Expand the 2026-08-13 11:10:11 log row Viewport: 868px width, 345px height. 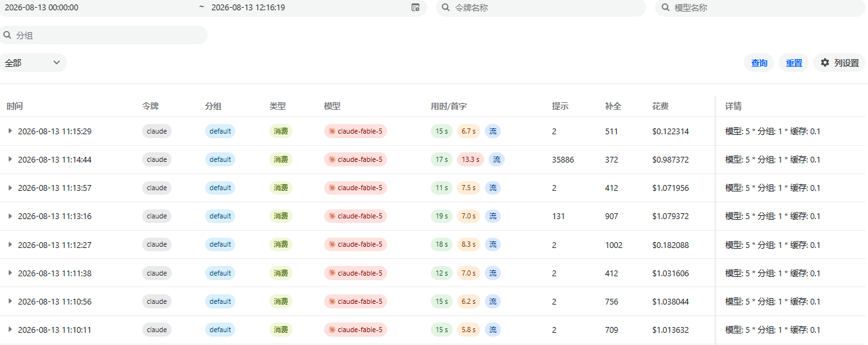[x=10, y=330]
